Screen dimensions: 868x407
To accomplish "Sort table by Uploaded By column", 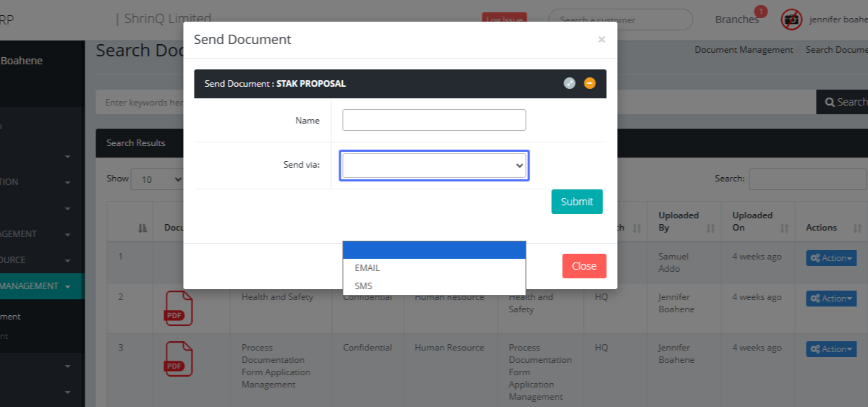I will coord(710,228).
